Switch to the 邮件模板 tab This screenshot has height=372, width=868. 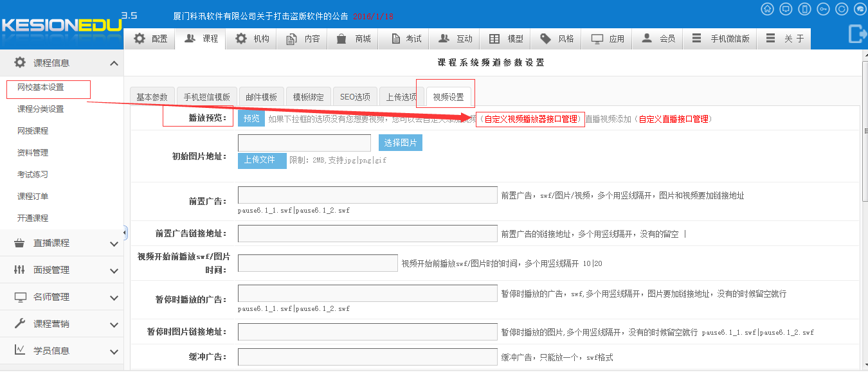[x=261, y=97]
